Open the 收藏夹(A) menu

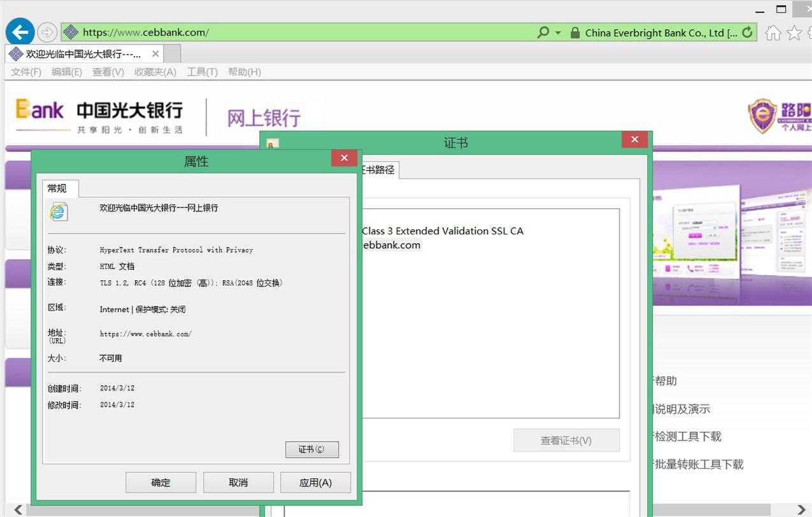(x=155, y=72)
